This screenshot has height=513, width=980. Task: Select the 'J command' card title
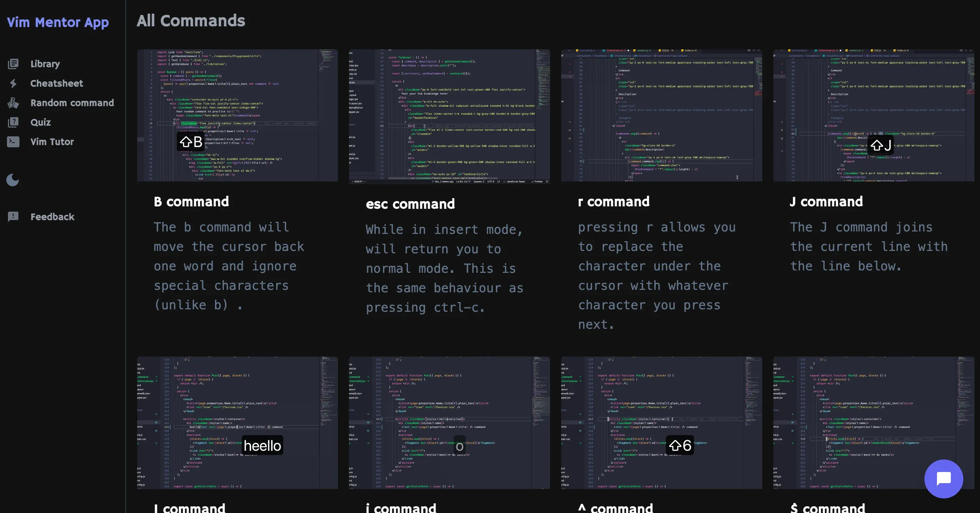tap(826, 202)
